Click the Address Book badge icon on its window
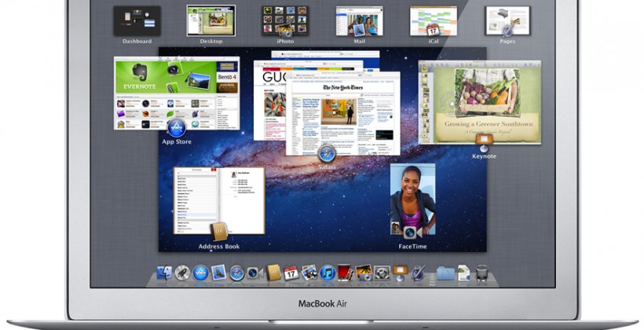This screenshot has height=330, width=644. 219,231
